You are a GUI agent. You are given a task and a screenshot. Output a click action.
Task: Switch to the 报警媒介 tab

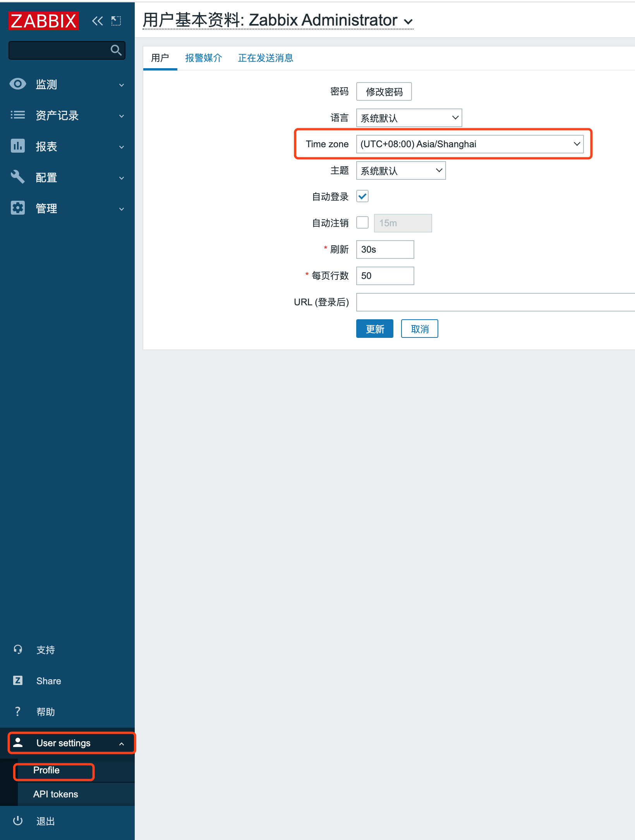tap(204, 58)
